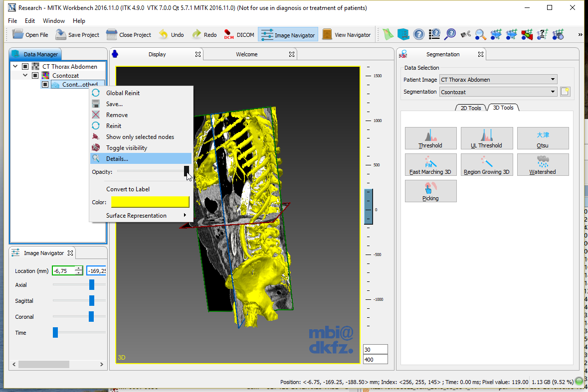
Task: Select the Otsu segmentation tool
Action: tap(543, 138)
